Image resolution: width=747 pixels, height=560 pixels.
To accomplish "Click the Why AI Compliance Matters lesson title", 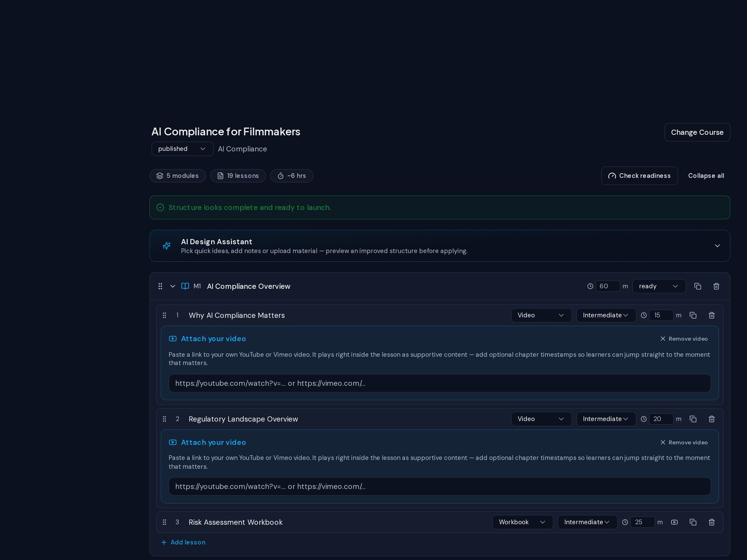I will click(x=237, y=315).
